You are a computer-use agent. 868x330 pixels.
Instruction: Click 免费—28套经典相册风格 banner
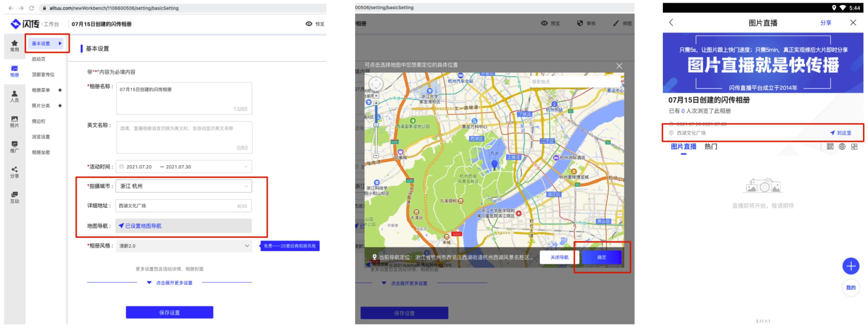(x=290, y=246)
